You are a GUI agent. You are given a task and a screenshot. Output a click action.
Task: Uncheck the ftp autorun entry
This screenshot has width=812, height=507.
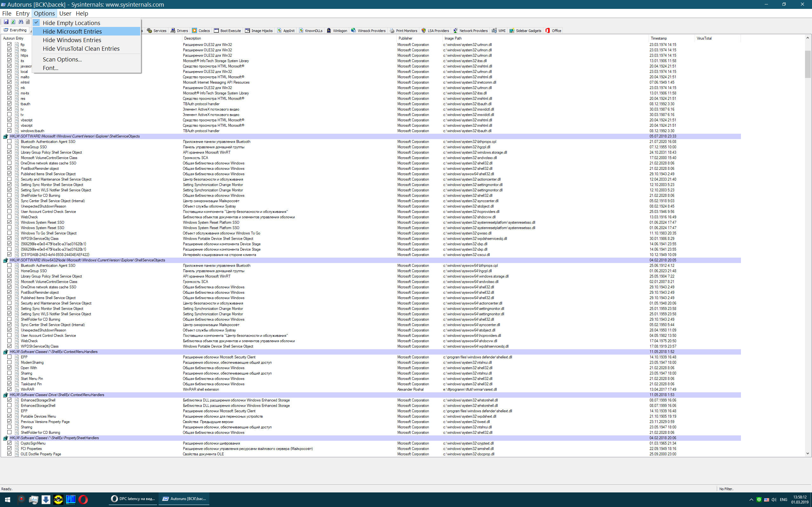[x=10, y=44]
